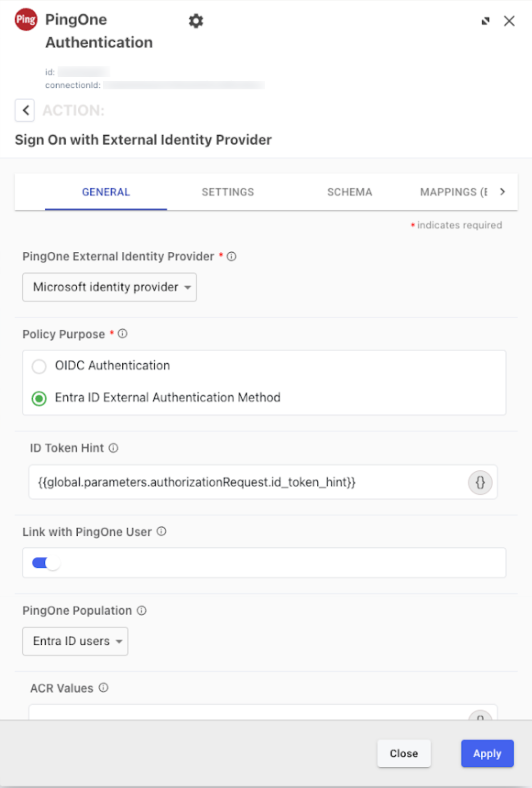
Task: Show the Link with PingOne User info
Action: tap(162, 531)
